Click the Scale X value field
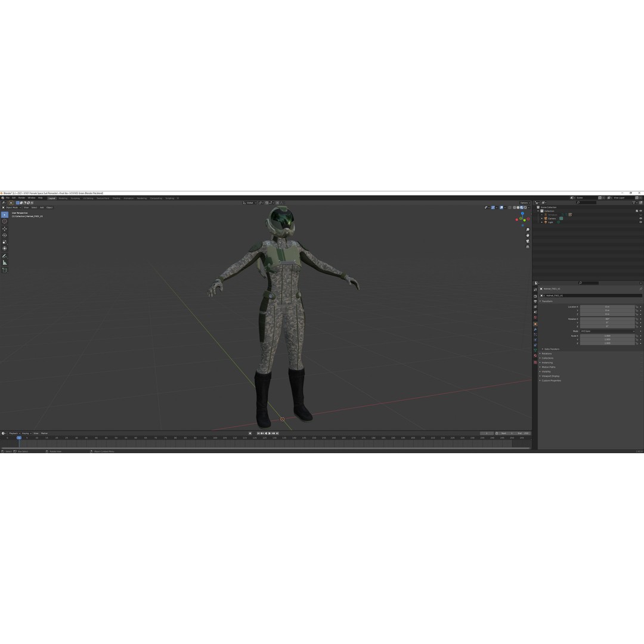 tap(607, 336)
